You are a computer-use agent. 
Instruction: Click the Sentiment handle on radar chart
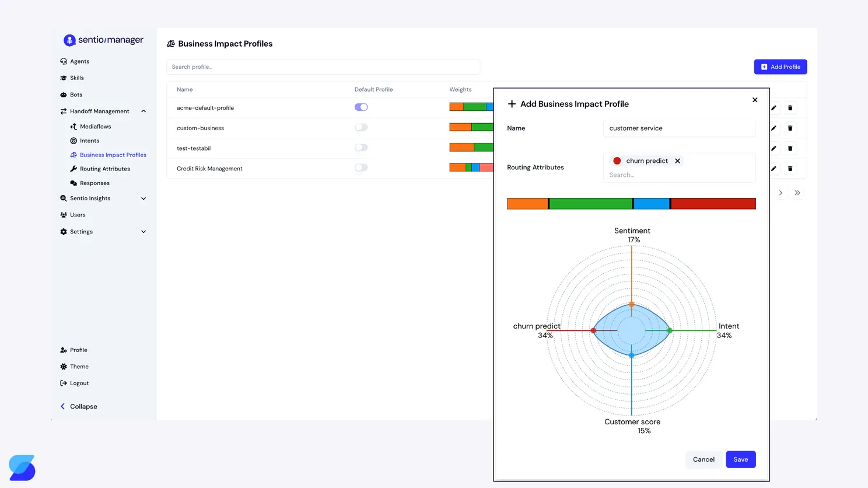click(x=632, y=305)
